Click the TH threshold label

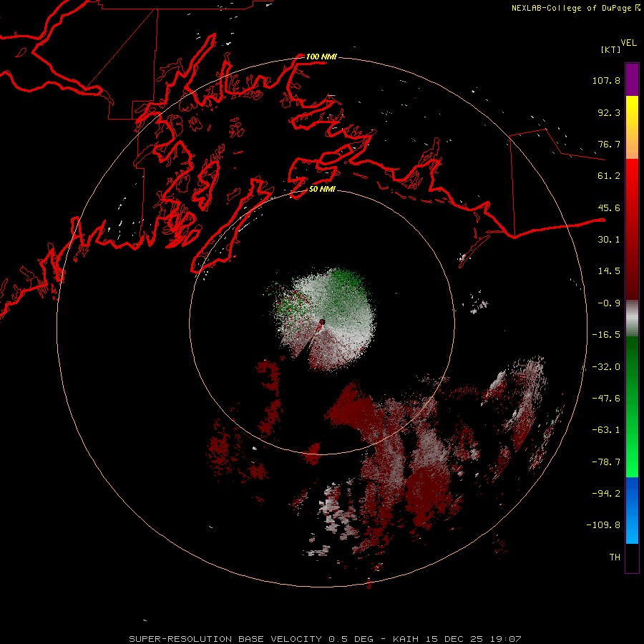(x=615, y=557)
